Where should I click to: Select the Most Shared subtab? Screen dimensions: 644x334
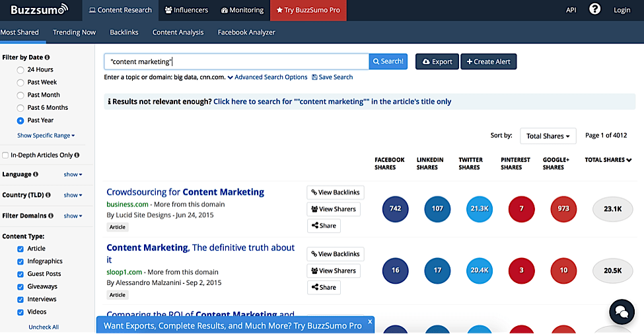(x=20, y=32)
